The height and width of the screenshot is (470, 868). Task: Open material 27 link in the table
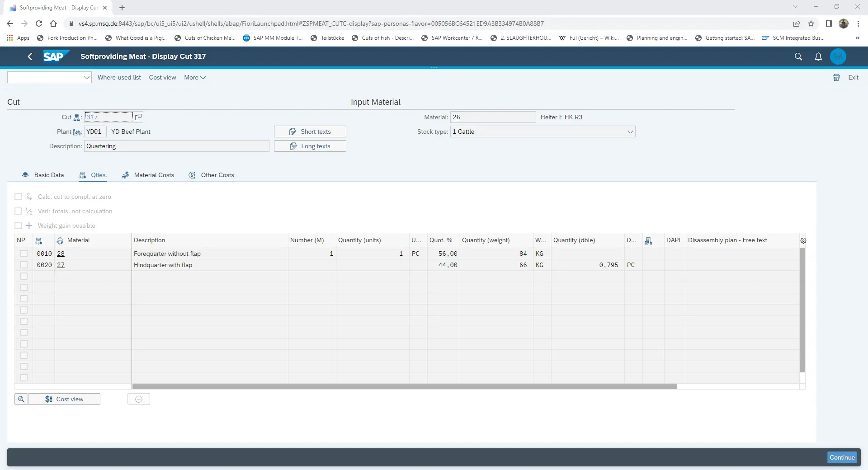coord(61,265)
